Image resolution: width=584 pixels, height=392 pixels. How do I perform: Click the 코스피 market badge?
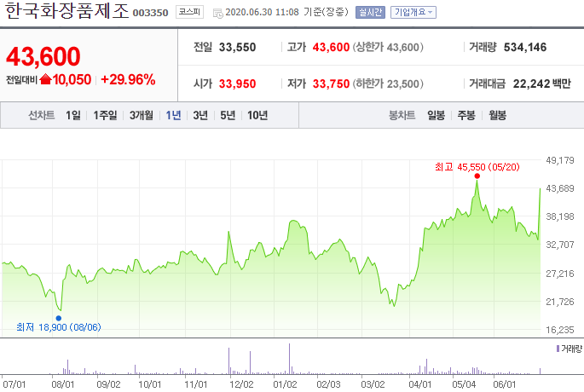pos(189,12)
